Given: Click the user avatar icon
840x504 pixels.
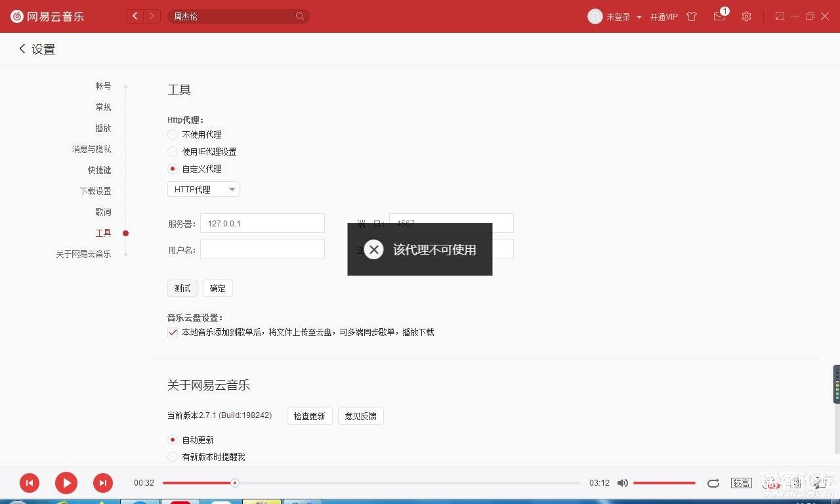Looking at the screenshot, I should pyautogui.click(x=595, y=16).
